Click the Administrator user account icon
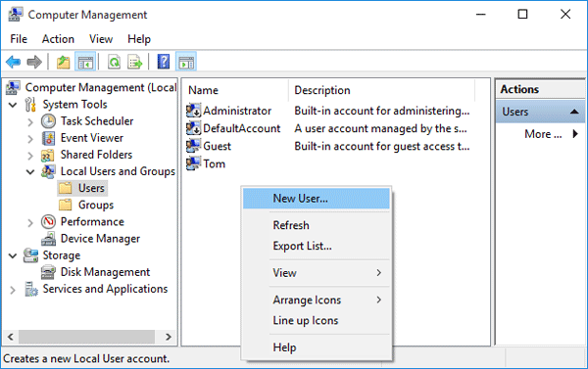The height and width of the screenshot is (369, 588). [x=193, y=111]
